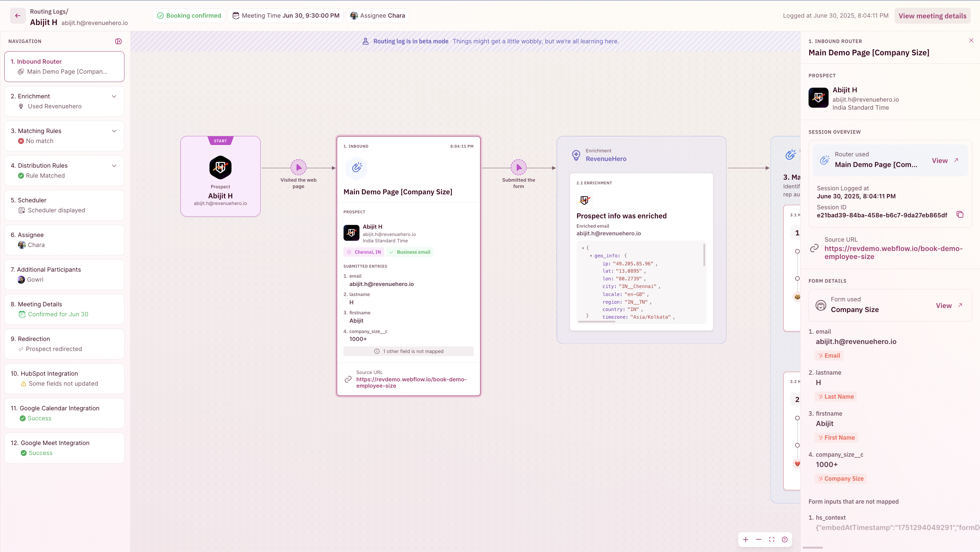Screen dimensions: 980x552
Task: Click the back arrow button
Action: tap(17, 16)
